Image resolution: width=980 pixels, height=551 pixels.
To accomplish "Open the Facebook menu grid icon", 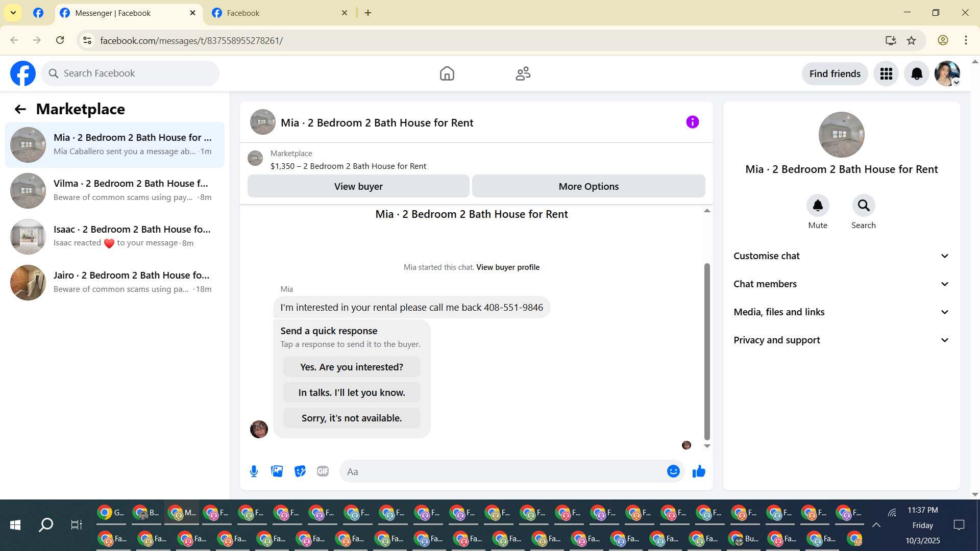I will coord(886,74).
